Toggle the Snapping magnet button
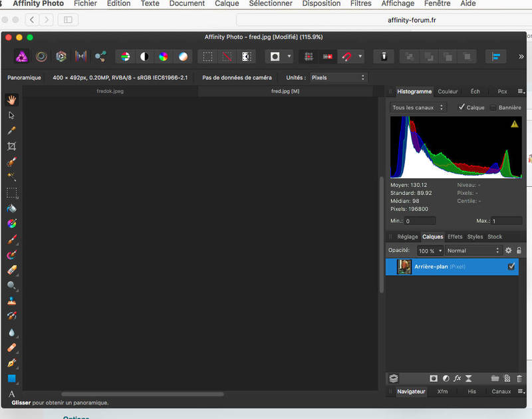Image resolution: width=532 pixels, height=419 pixels. tap(346, 57)
